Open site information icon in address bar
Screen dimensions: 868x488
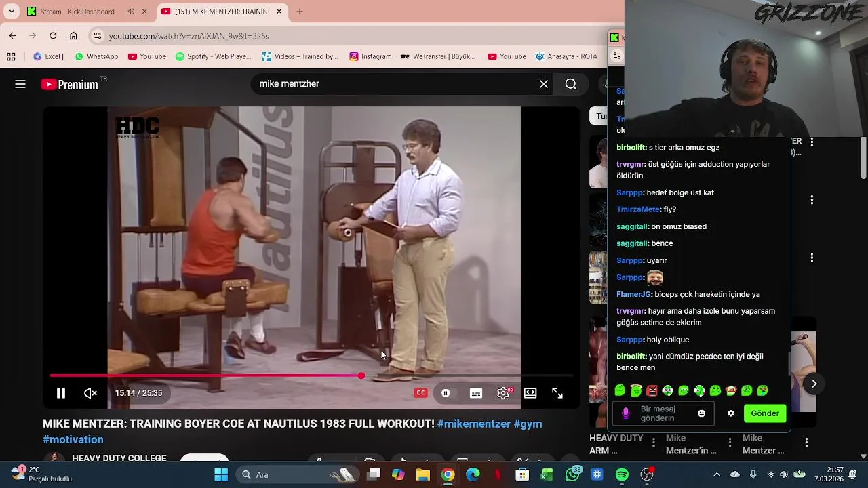click(98, 36)
